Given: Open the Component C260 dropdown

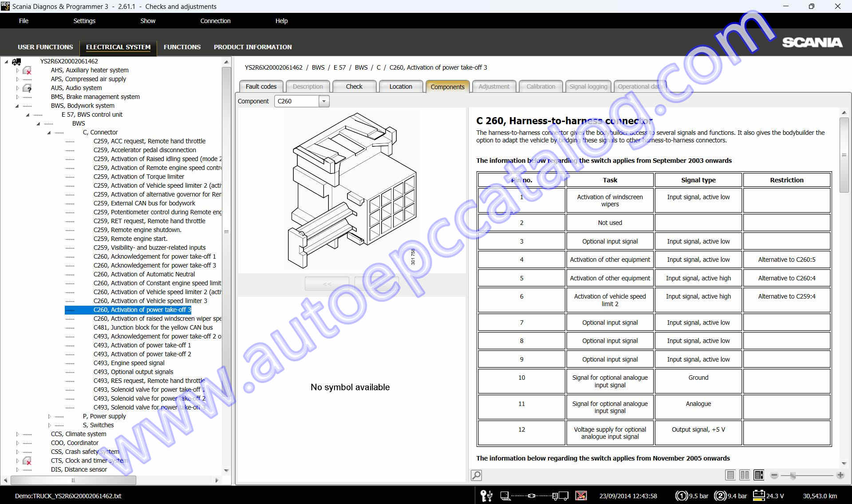Looking at the screenshot, I should pos(324,101).
